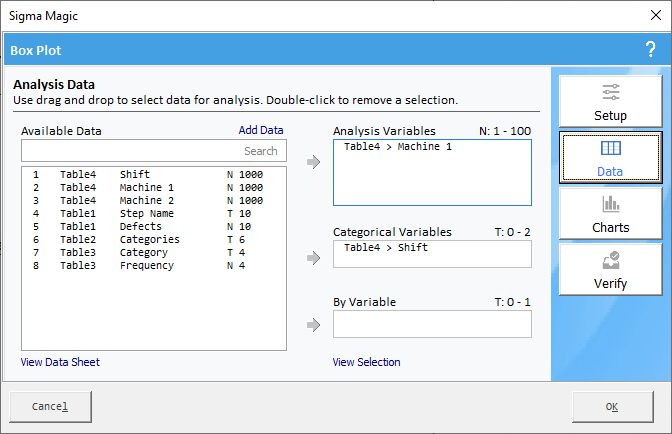Click arrow to add By Variable

click(x=314, y=325)
